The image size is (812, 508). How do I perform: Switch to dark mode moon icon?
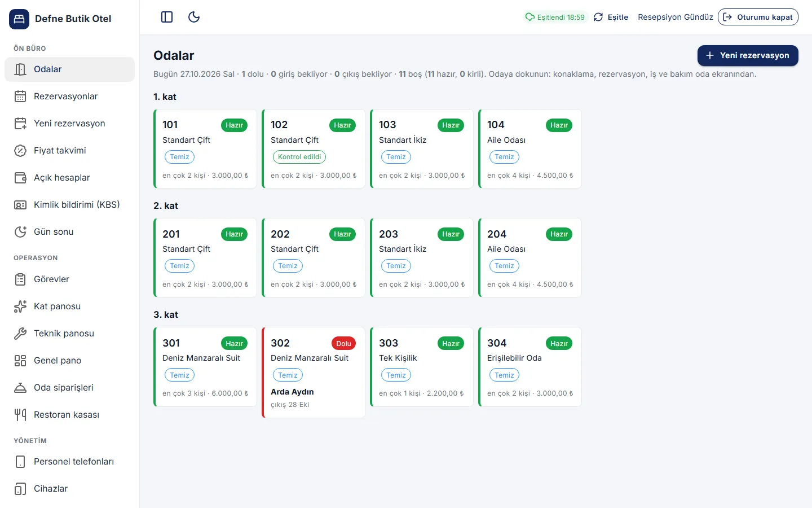coord(194,17)
